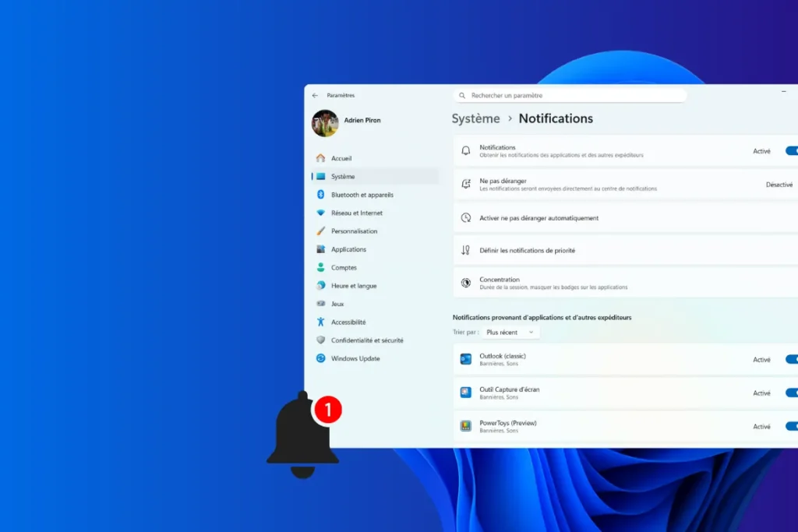Toggle PowerToys (Preview) notifications off
This screenshot has height=532, width=798.
coord(792,426)
